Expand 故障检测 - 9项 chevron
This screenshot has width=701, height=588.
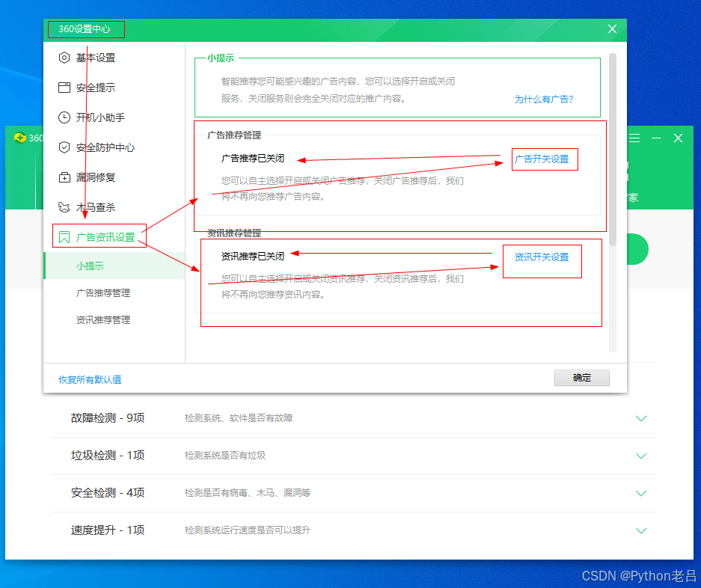pyautogui.click(x=641, y=418)
